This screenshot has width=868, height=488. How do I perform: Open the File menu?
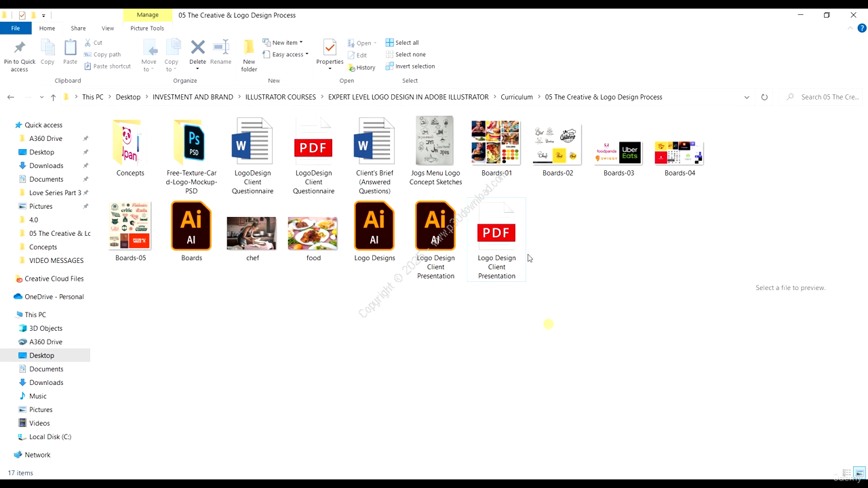point(15,28)
